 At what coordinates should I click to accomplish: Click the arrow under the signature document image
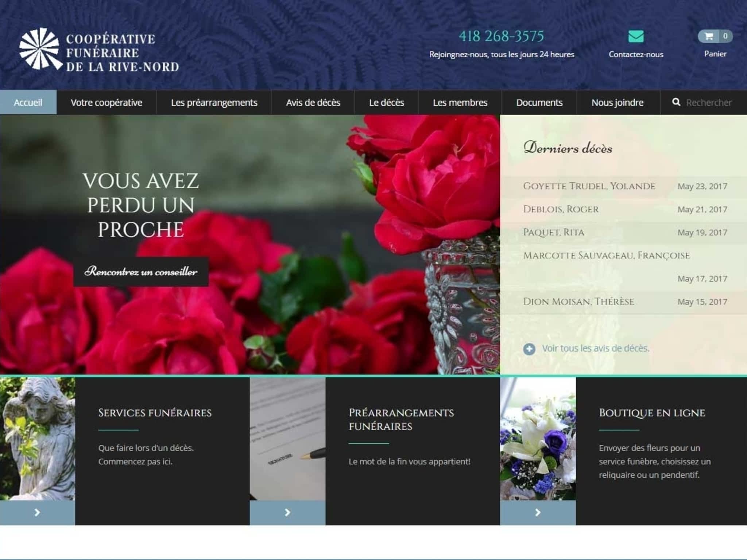[287, 512]
